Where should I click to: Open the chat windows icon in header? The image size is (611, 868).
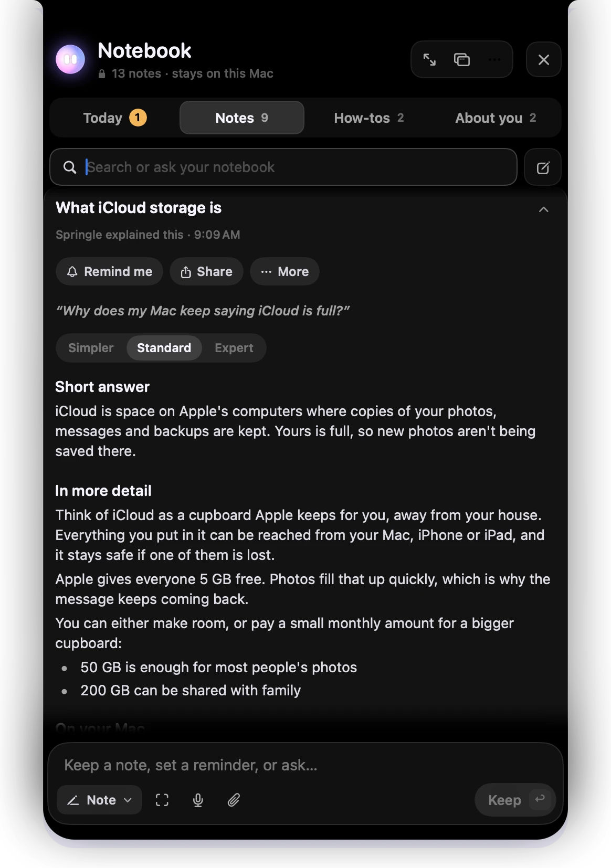tap(462, 60)
